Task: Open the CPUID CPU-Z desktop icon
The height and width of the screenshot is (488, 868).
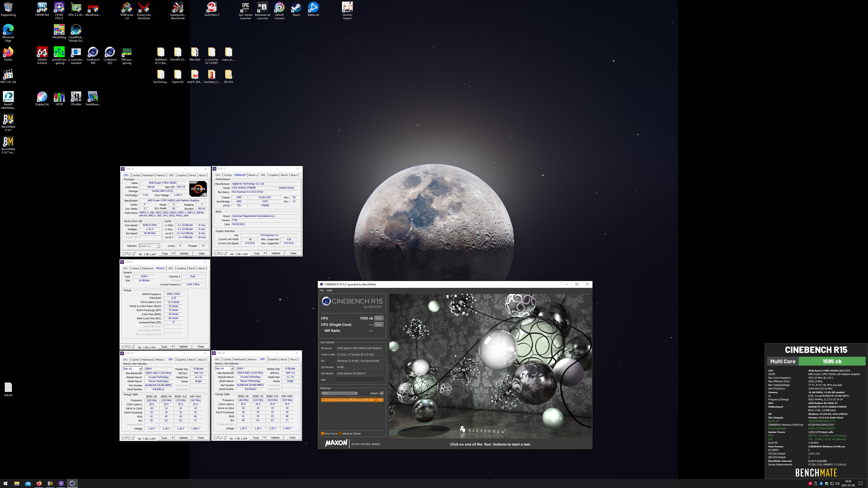Action: (x=59, y=11)
